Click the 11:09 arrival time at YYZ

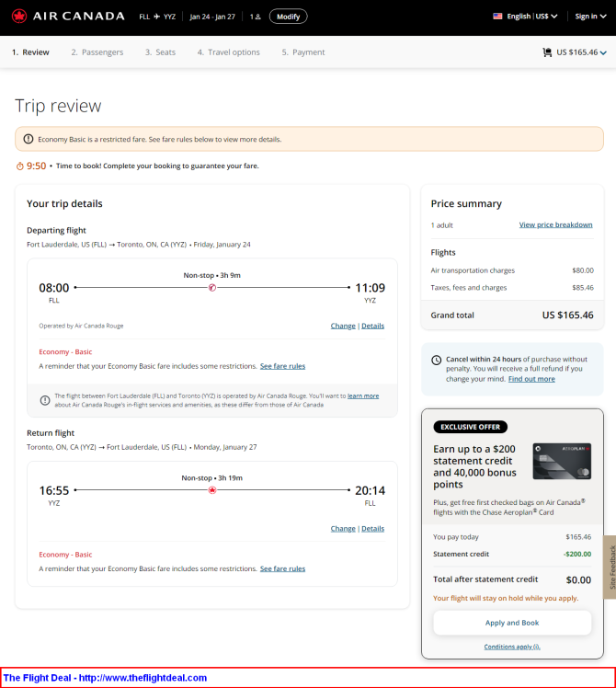370,288
